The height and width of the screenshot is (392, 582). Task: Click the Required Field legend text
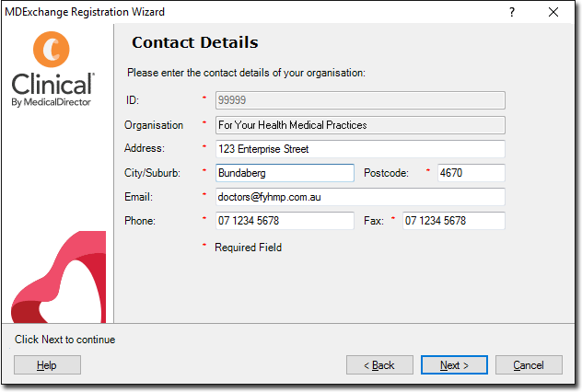(248, 247)
